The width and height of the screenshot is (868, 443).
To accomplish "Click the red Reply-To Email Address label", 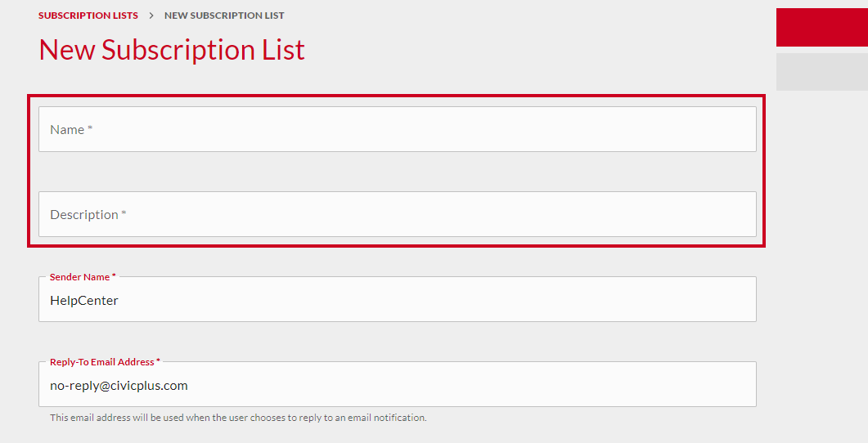I will [x=102, y=362].
